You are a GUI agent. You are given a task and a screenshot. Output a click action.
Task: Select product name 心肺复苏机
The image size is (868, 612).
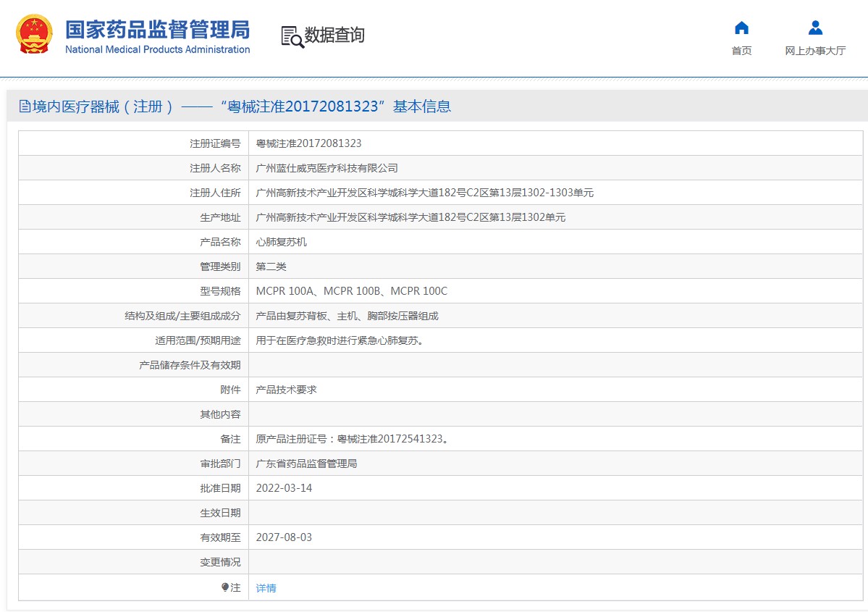(x=281, y=242)
